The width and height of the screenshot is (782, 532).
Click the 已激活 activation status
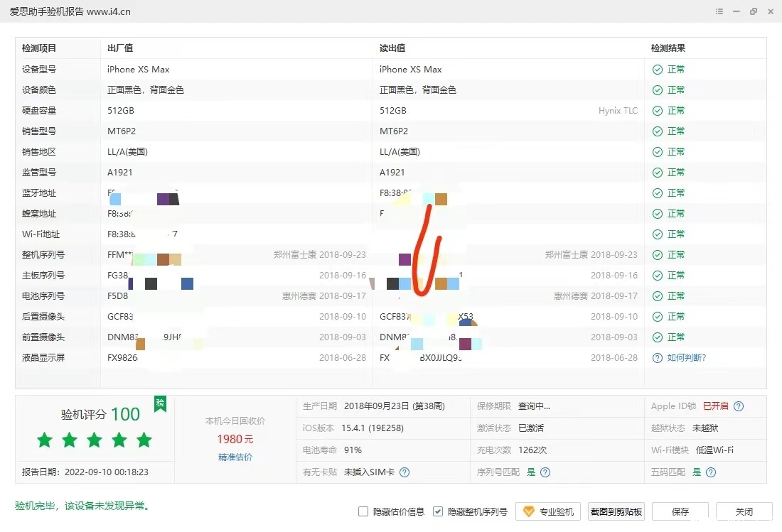pos(530,428)
